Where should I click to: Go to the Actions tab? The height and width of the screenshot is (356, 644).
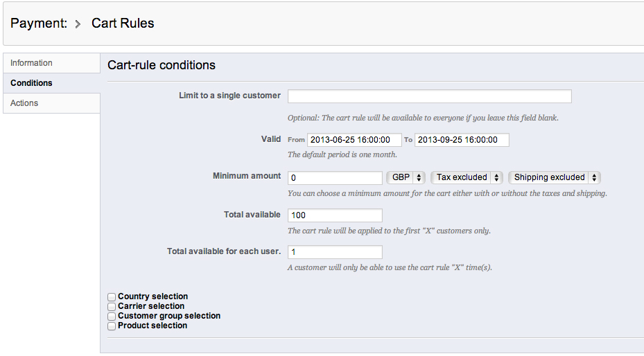point(24,103)
